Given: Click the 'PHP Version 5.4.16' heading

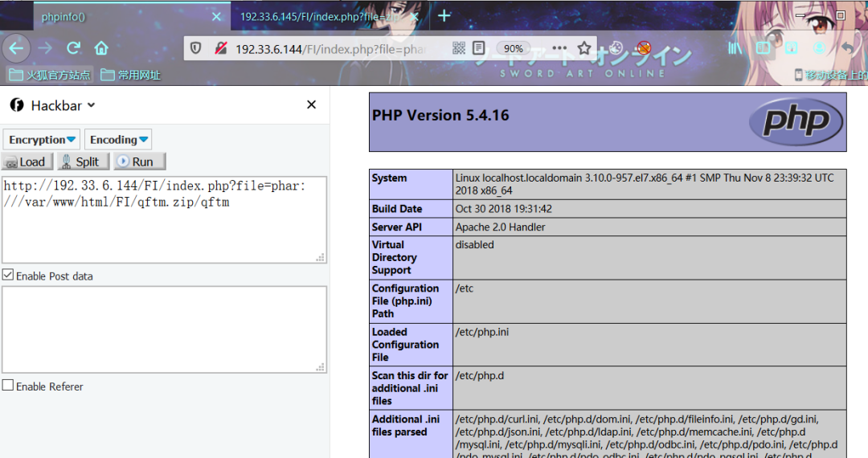Looking at the screenshot, I should (440, 115).
